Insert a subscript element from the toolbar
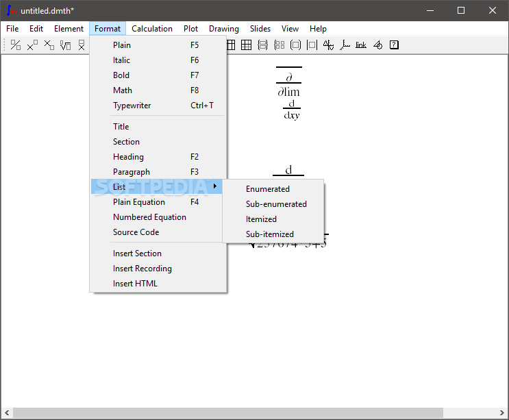509x420 pixels. (x=49, y=45)
